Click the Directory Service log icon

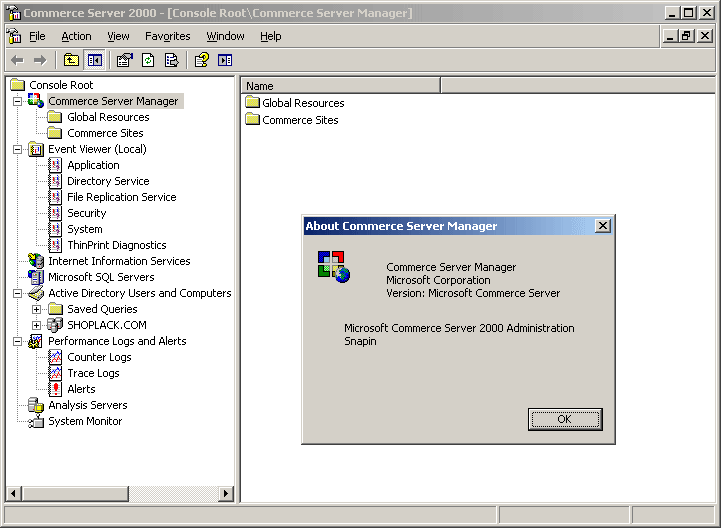coord(55,181)
